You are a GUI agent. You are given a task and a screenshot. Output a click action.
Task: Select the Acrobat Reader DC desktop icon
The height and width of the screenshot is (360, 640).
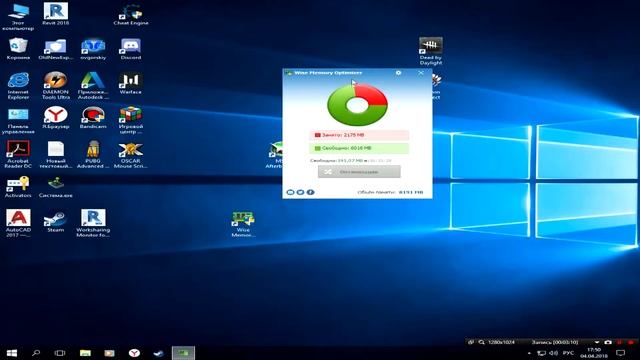click(x=18, y=155)
